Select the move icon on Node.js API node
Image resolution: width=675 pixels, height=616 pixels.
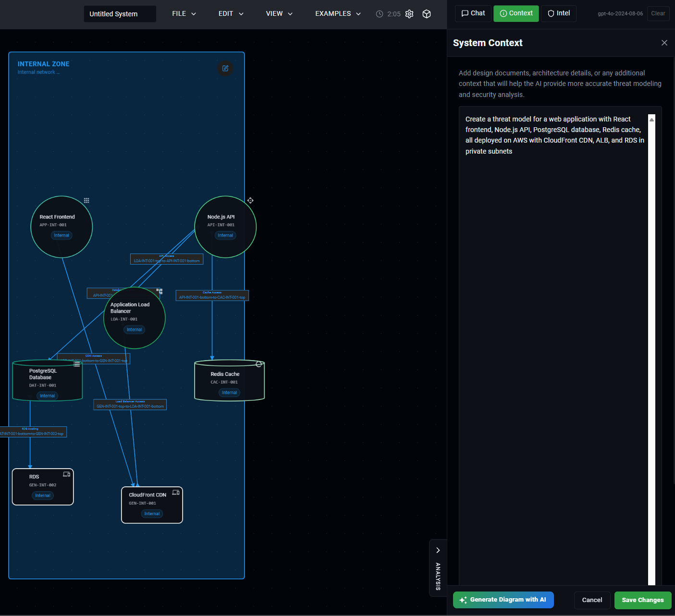click(x=250, y=200)
